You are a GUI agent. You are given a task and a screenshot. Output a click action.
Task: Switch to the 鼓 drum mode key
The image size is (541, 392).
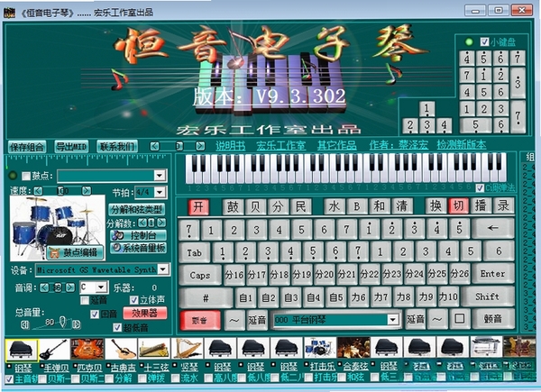pyautogui.click(x=233, y=207)
